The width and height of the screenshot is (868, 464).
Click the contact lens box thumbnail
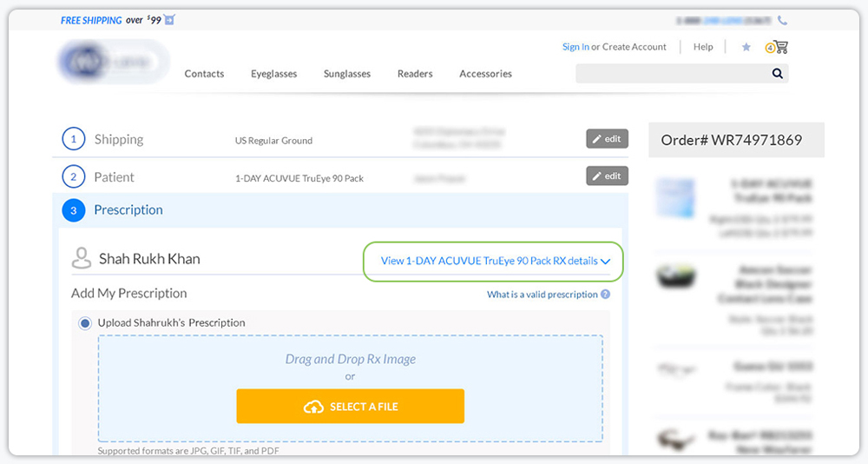point(675,198)
